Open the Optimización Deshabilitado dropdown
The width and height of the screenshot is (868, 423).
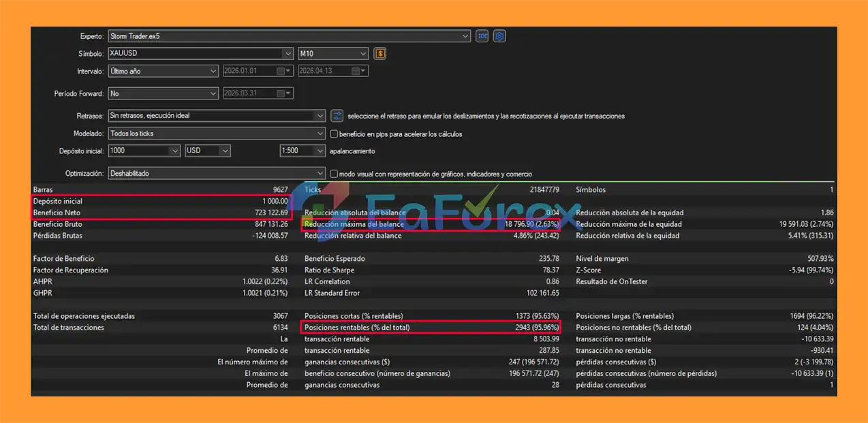320,174
